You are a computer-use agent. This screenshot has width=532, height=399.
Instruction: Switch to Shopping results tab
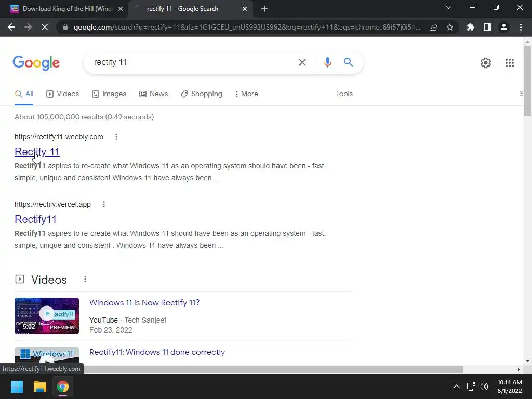pos(202,94)
